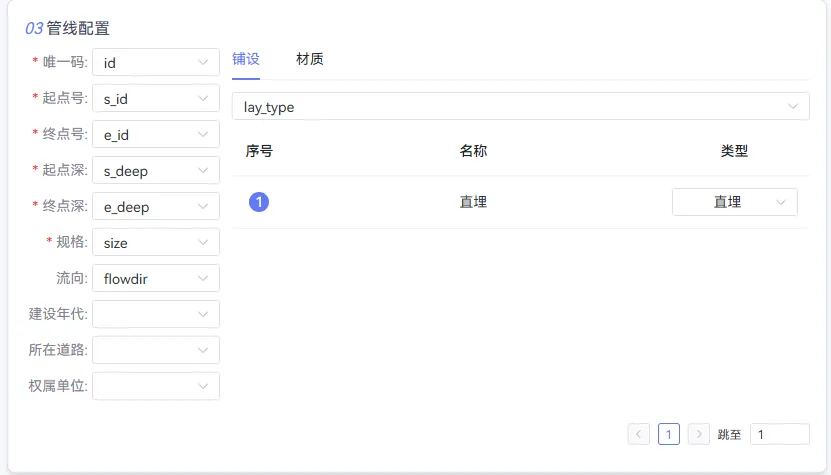Click the 唯一码 field label
The height and width of the screenshot is (475, 831).
(65, 62)
